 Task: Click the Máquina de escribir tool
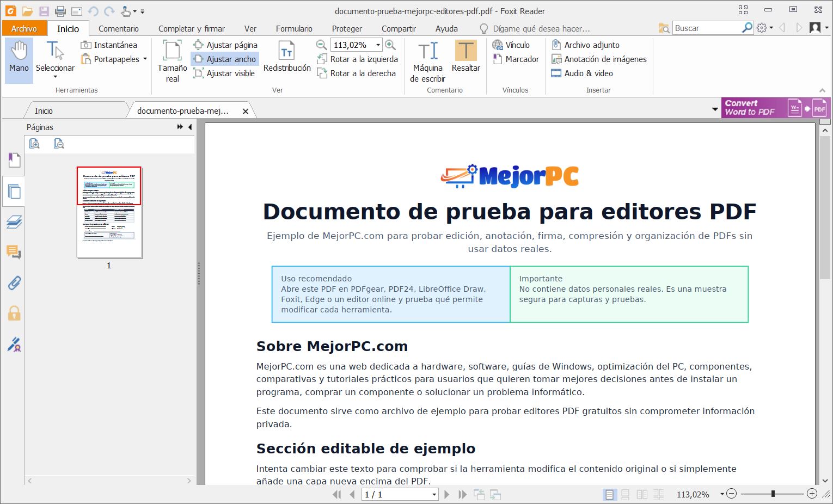(427, 61)
